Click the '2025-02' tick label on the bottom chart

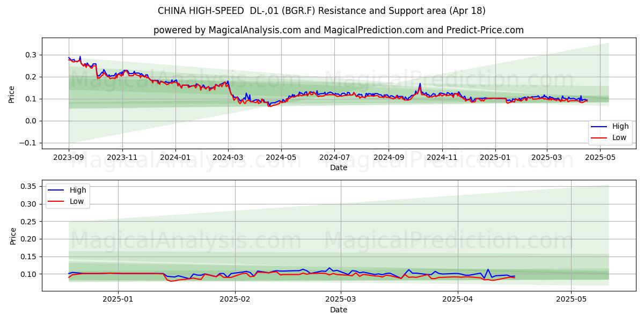click(x=236, y=300)
